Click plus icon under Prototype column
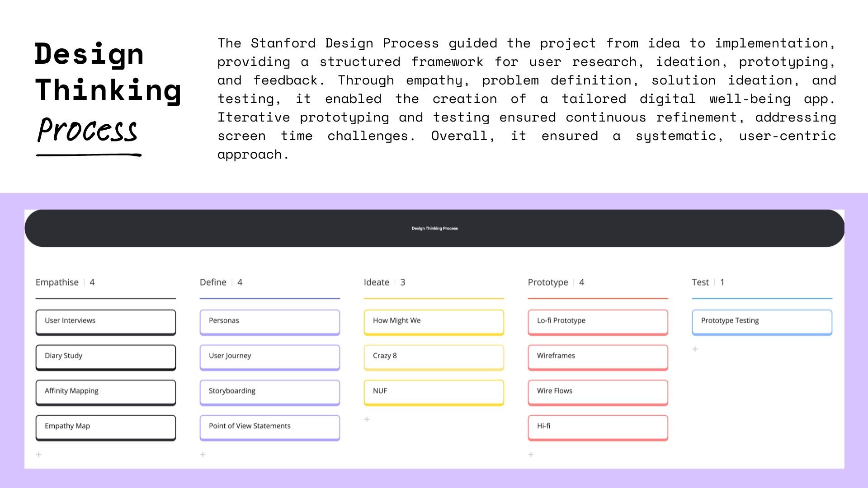The image size is (868, 488). pos(531,455)
